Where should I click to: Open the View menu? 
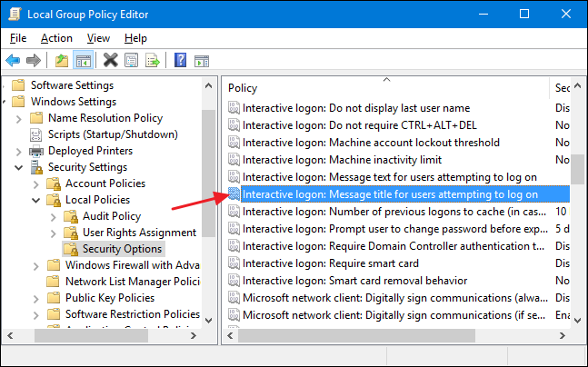pyautogui.click(x=98, y=38)
